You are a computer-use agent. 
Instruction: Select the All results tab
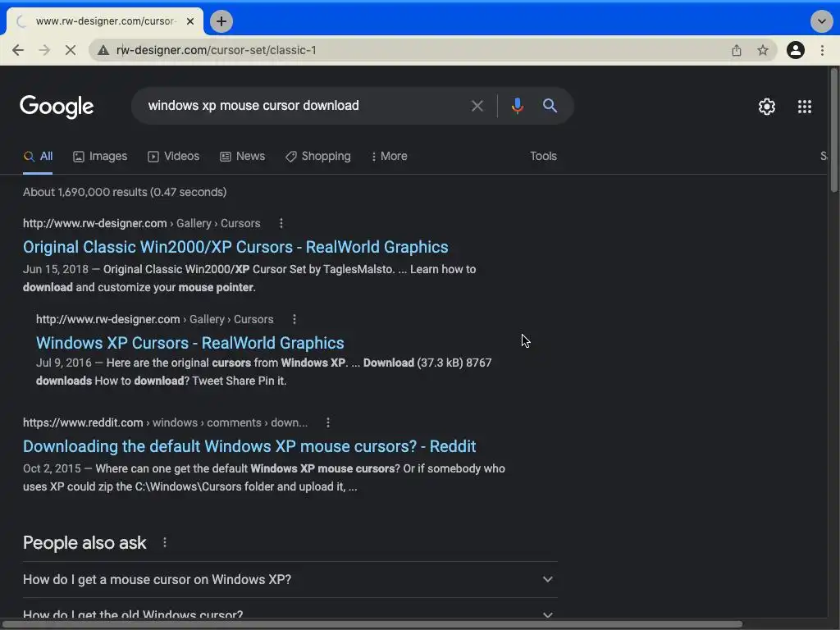point(38,157)
